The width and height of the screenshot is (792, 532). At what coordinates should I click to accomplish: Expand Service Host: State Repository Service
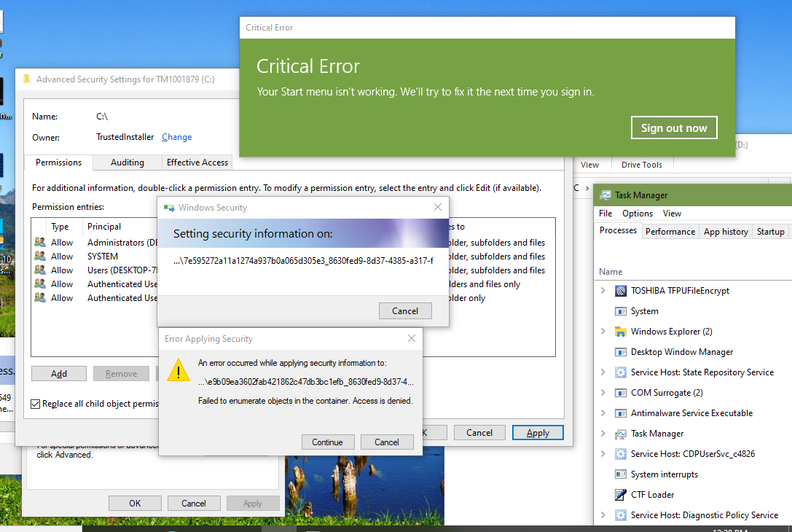[x=603, y=372]
